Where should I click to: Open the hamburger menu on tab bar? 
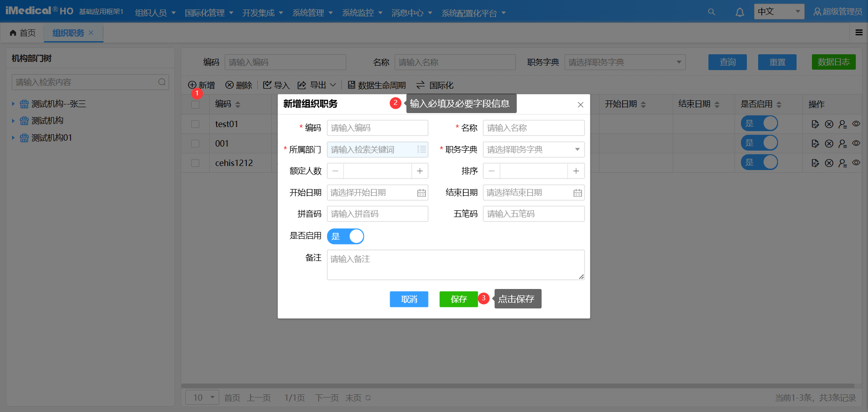tap(859, 33)
